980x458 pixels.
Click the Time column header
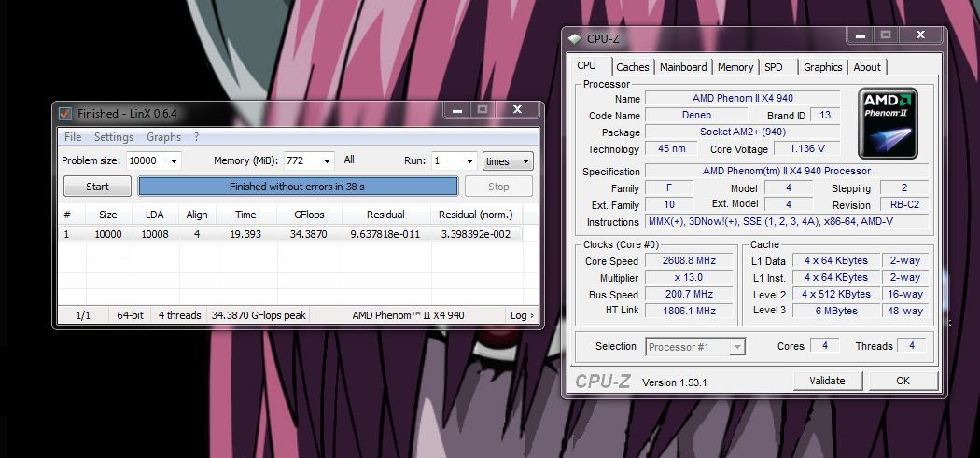pyautogui.click(x=245, y=215)
